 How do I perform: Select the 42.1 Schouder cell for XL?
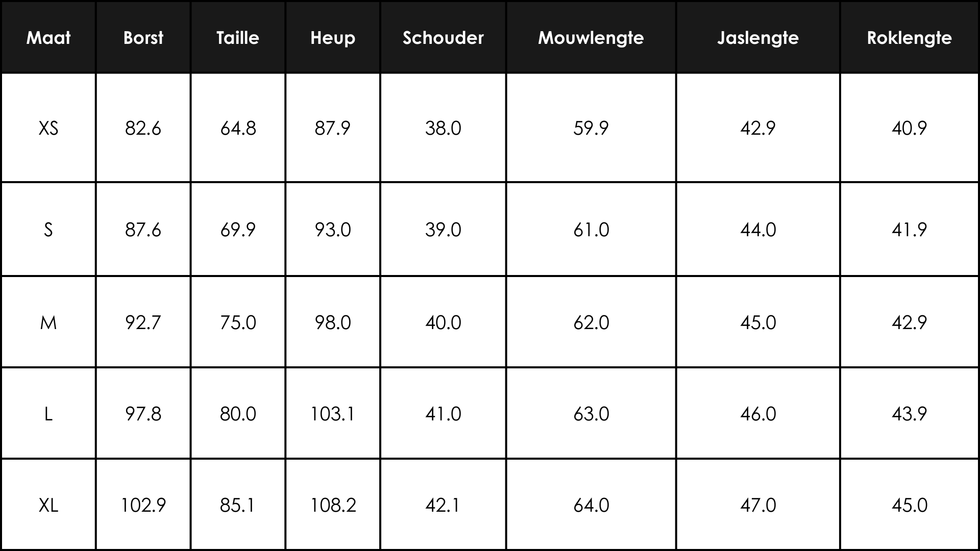443,505
